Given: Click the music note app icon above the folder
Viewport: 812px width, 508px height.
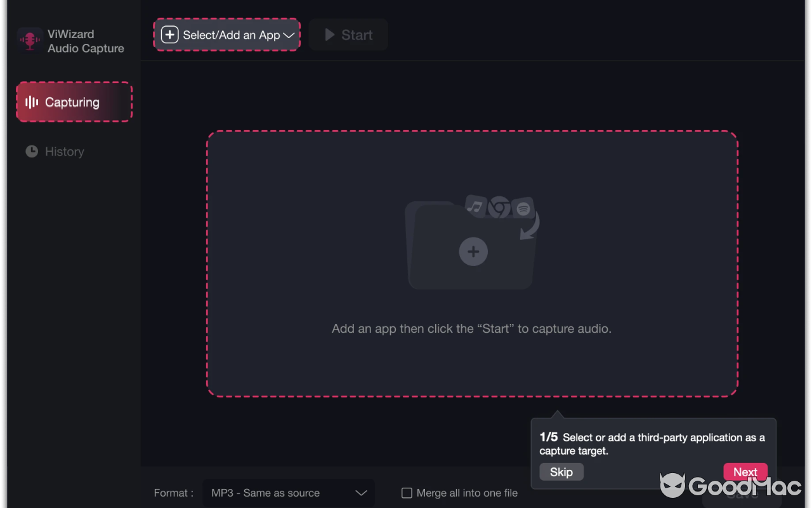Looking at the screenshot, I should point(476,207).
